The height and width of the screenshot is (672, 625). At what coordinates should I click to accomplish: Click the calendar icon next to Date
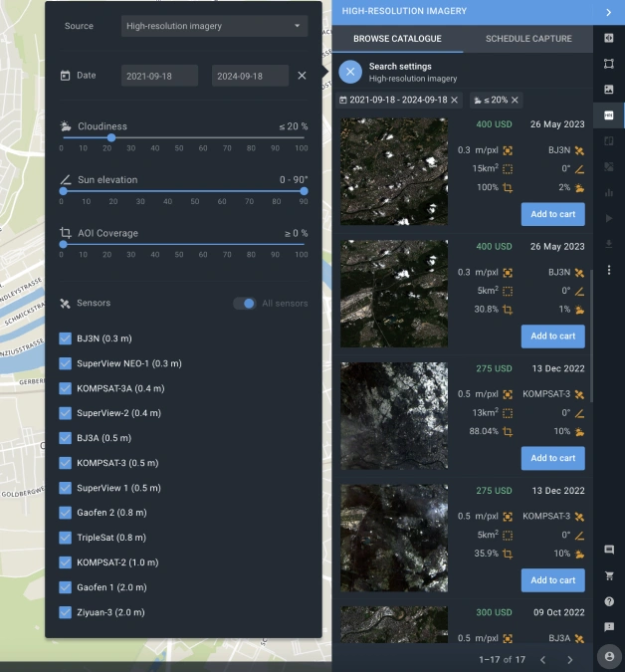point(65,76)
